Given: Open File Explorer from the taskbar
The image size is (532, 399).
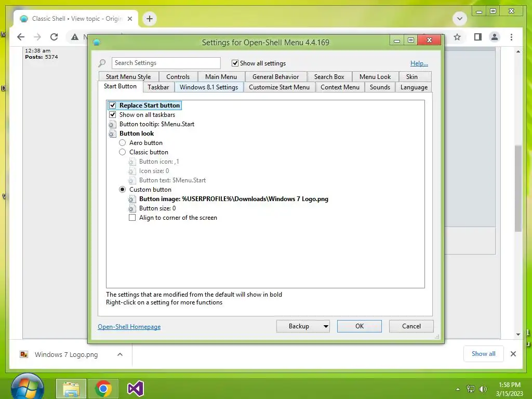Looking at the screenshot, I should tap(71, 389).
